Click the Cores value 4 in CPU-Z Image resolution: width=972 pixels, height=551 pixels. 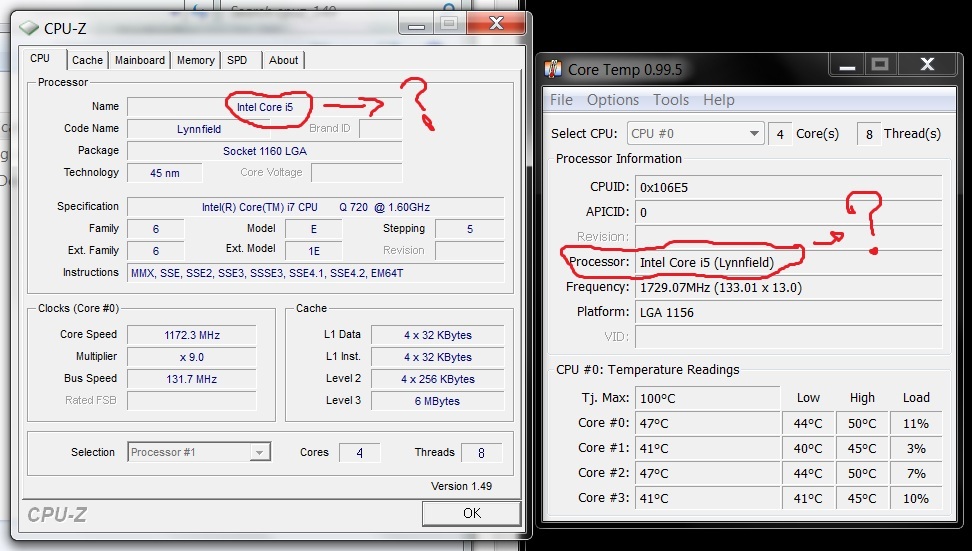pos(360,453)
